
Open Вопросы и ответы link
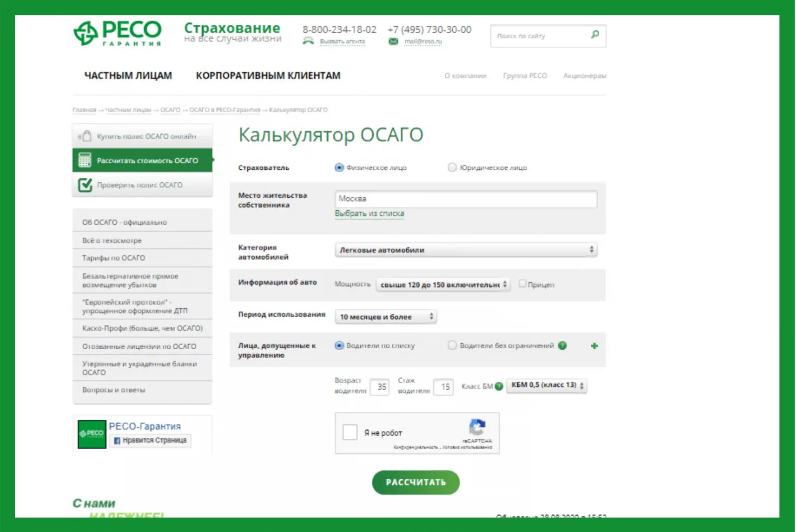click(113, 390)
